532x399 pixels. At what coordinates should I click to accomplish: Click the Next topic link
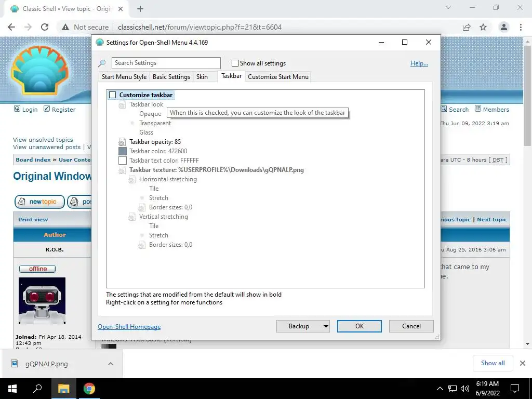(491, 220)
